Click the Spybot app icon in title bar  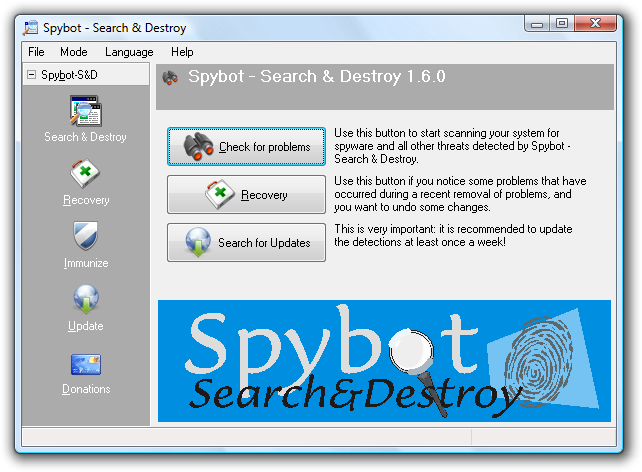(x=30, y=28)
